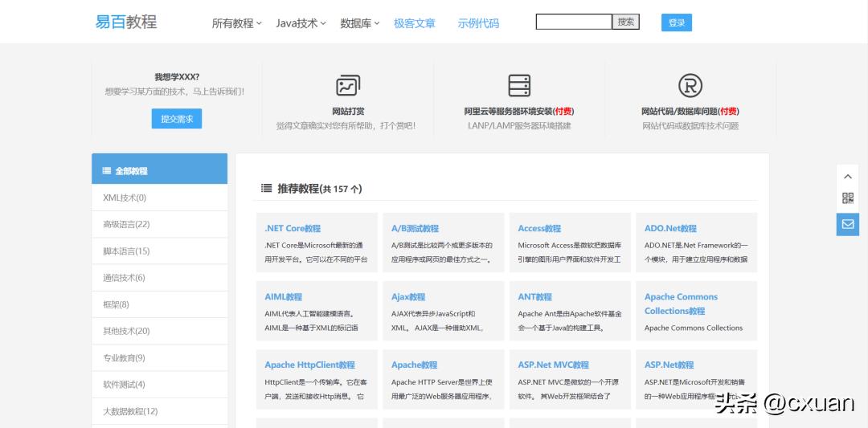This screenshot has height=428, width=868.
Task: Select 专业教育(9) category
Action: tap(159, 358)
